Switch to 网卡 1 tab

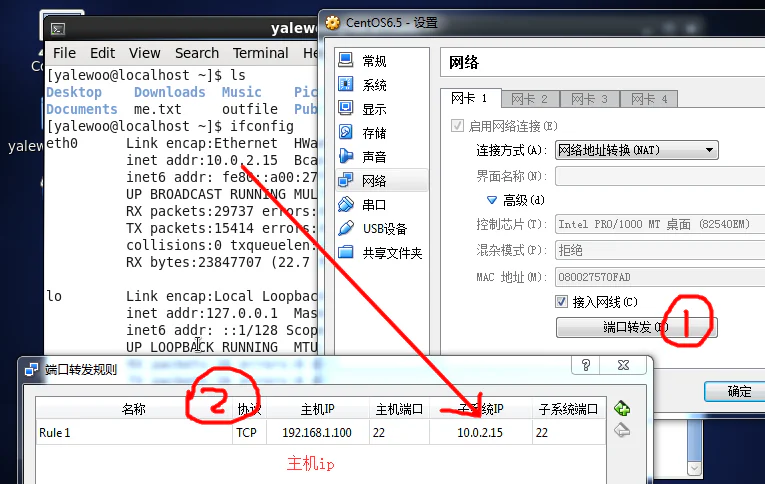pos(470,98)
